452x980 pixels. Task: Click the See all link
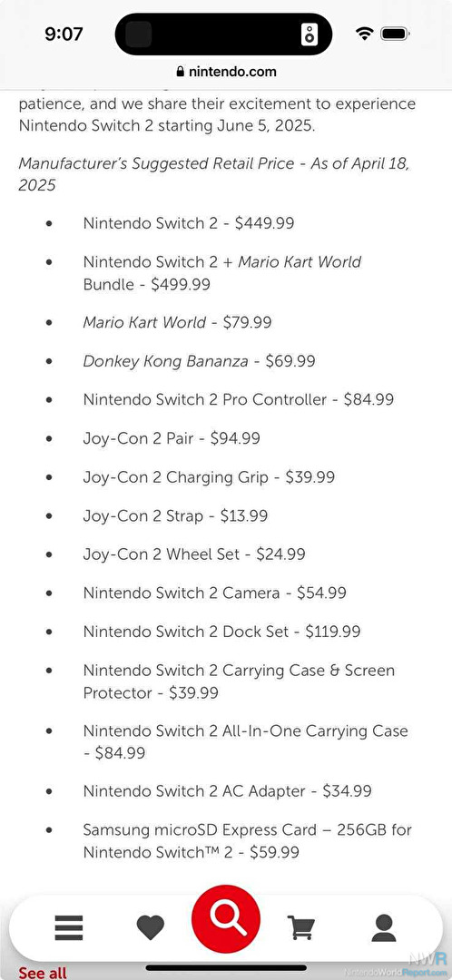click(x=42, y=973)
